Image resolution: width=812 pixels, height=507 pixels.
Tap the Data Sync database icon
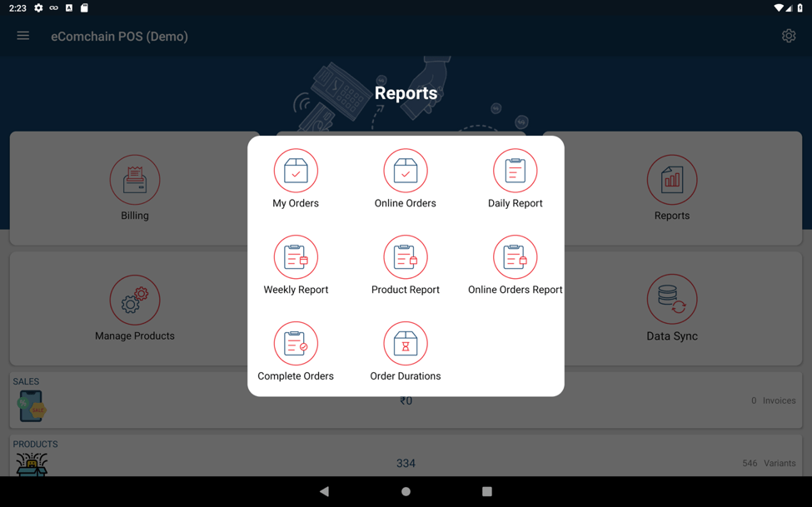[672, 300]
